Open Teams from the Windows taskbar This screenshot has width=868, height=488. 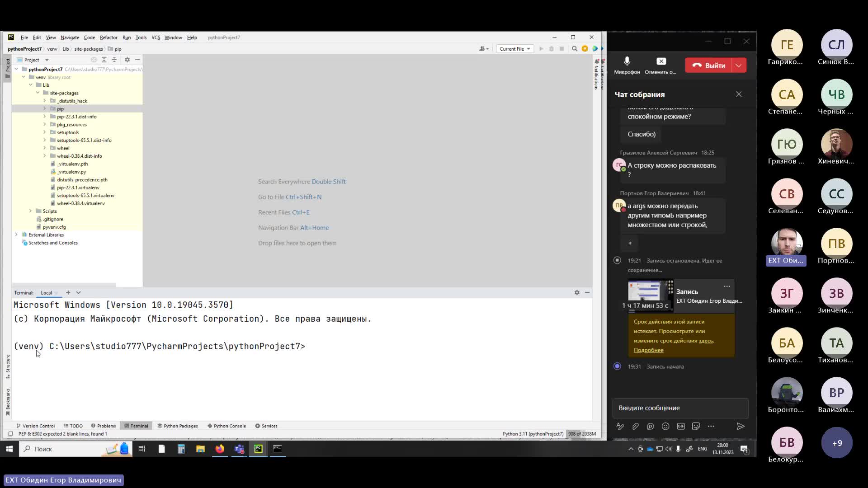(x=239, y=449)
